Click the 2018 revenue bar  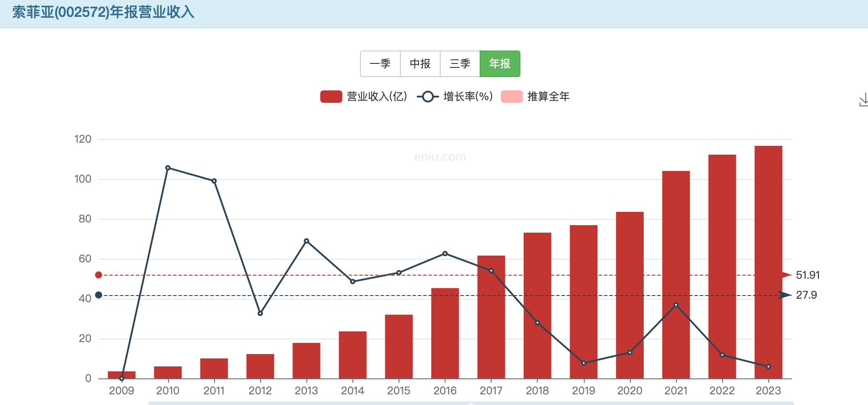tap(537, 305)
